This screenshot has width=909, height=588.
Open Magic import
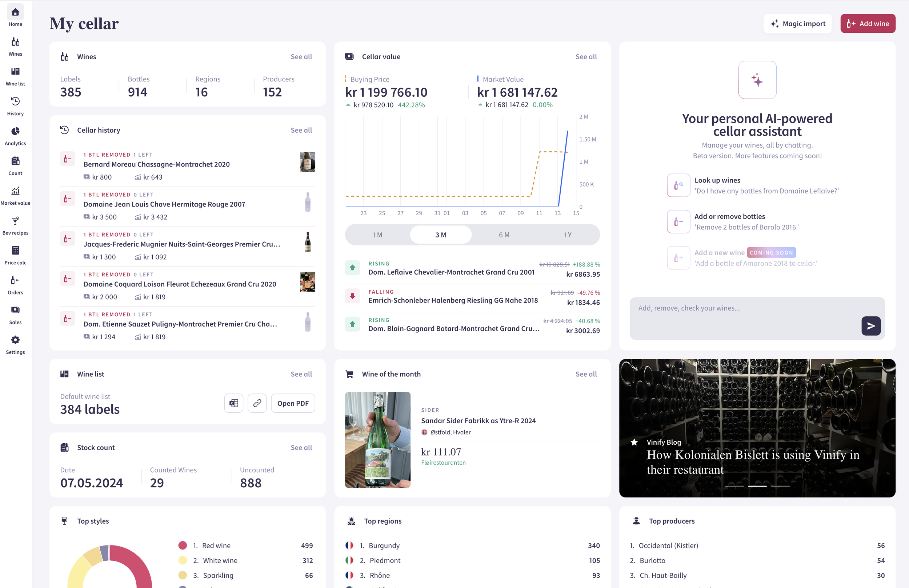(797, 24)
